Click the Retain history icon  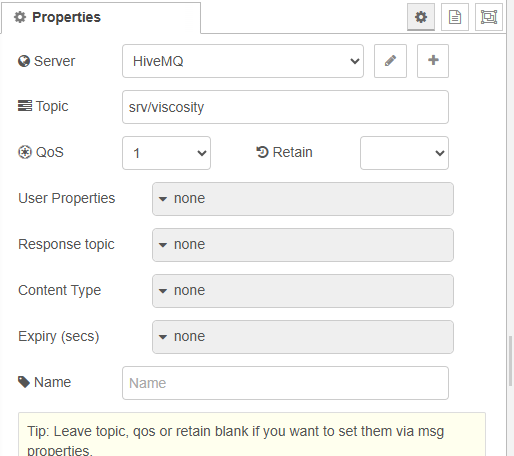[x=262, y=152]
